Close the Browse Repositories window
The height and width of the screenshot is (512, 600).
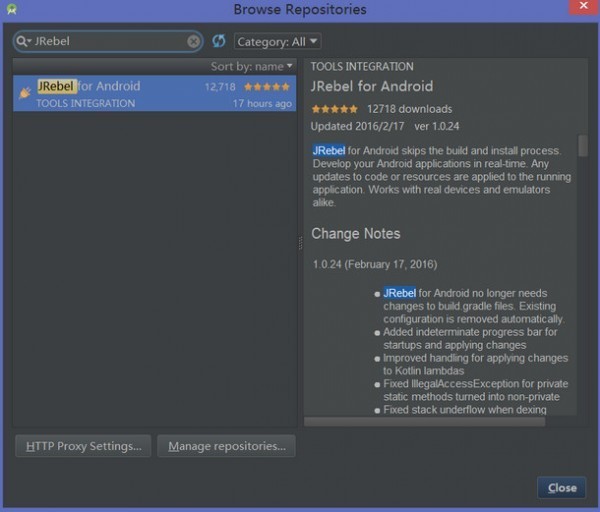tap(561, 487)
